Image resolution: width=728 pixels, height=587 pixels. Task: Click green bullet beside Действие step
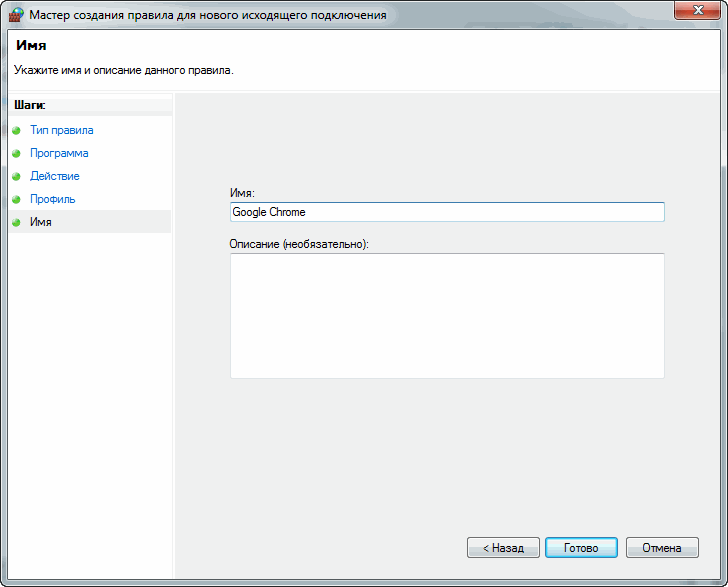pyautogui.click(x=16, y=176)
